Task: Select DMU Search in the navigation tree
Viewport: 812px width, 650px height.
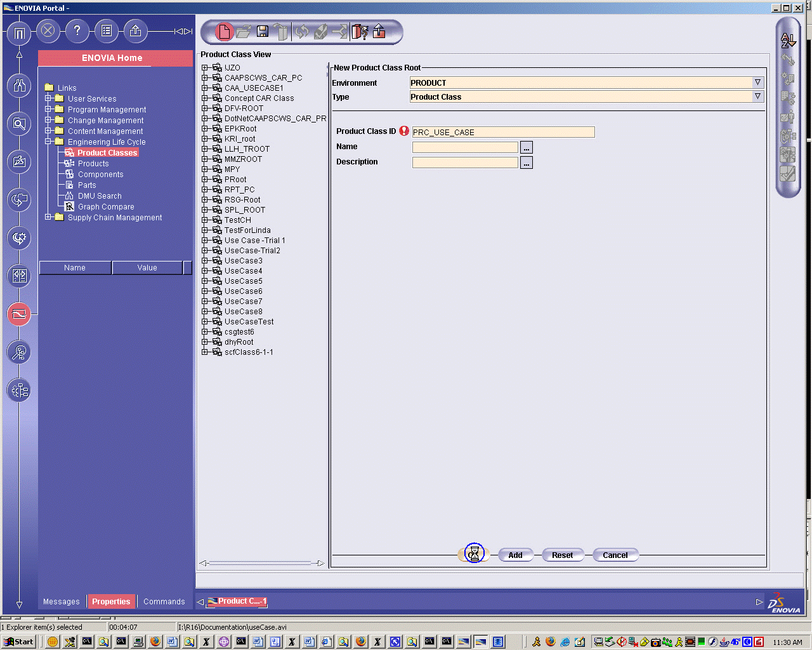Action: pos(100,196)
